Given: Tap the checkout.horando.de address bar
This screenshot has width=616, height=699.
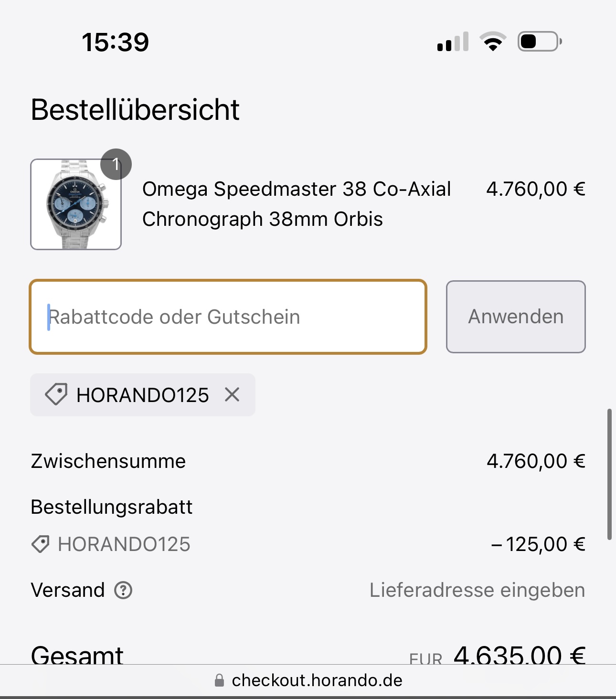Looking at the screenshot, I should pyautogui.click(x=308, y=680).
